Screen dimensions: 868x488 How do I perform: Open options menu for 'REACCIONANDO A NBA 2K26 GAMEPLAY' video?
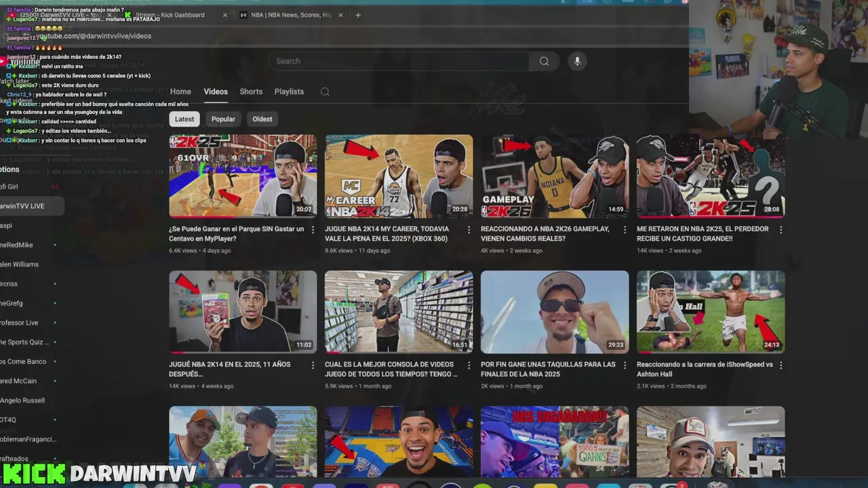(x=625, y=230)
